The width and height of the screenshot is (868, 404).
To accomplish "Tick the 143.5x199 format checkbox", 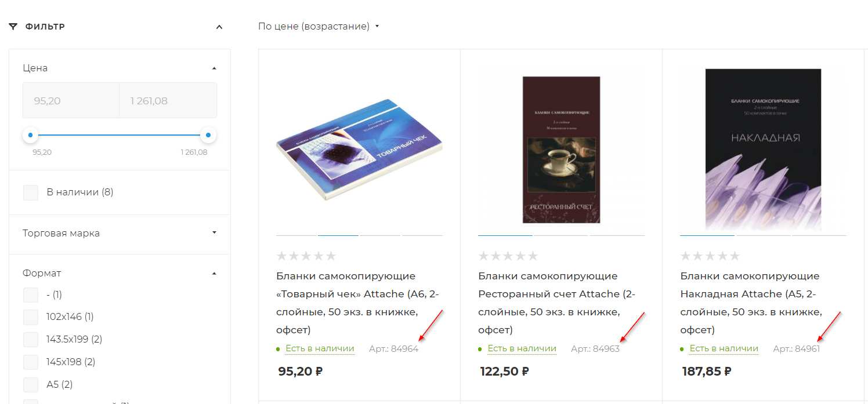I will [31, 340].
